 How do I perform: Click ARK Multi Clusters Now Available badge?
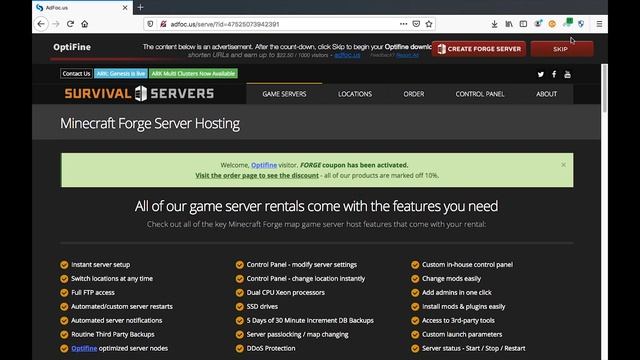[193, 73]
